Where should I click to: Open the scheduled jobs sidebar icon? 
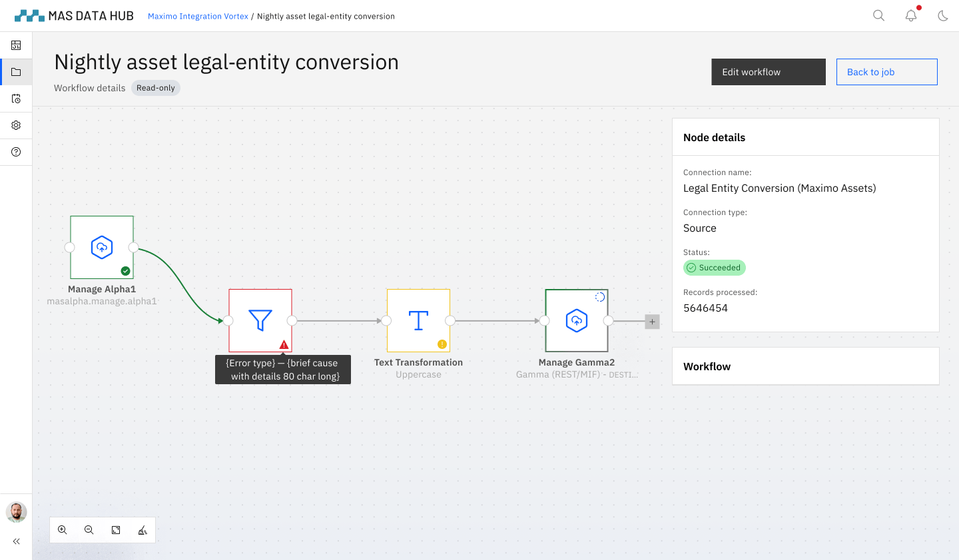pyautogui.click(x=16, y=99)
